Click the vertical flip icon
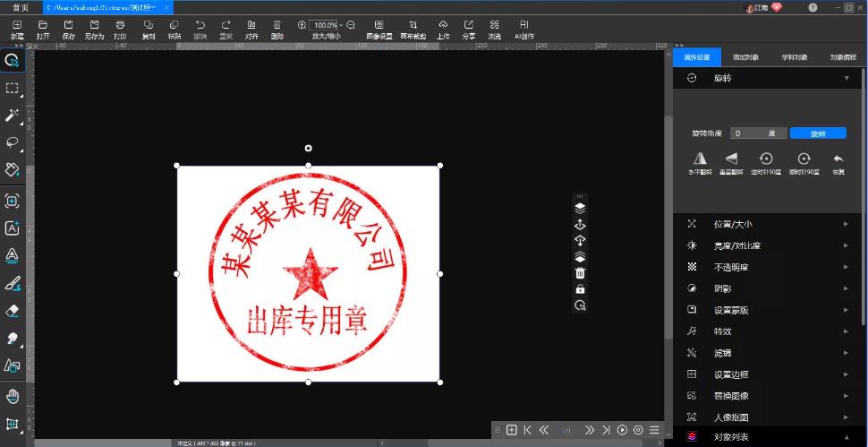Image resolution: width=868 pixels, height=447 pixels. coord(732,159)
